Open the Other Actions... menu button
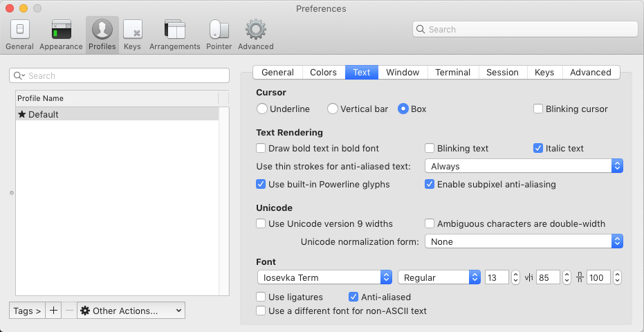 131,311
